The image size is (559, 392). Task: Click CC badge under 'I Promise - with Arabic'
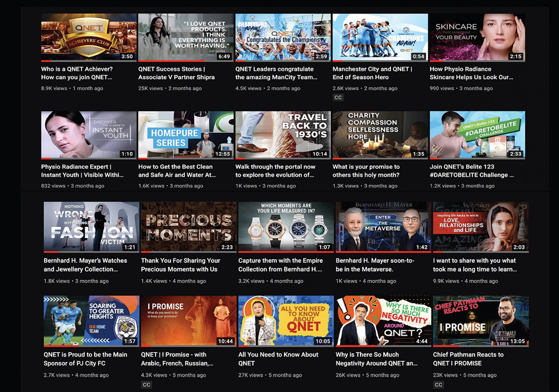[146, 385]
